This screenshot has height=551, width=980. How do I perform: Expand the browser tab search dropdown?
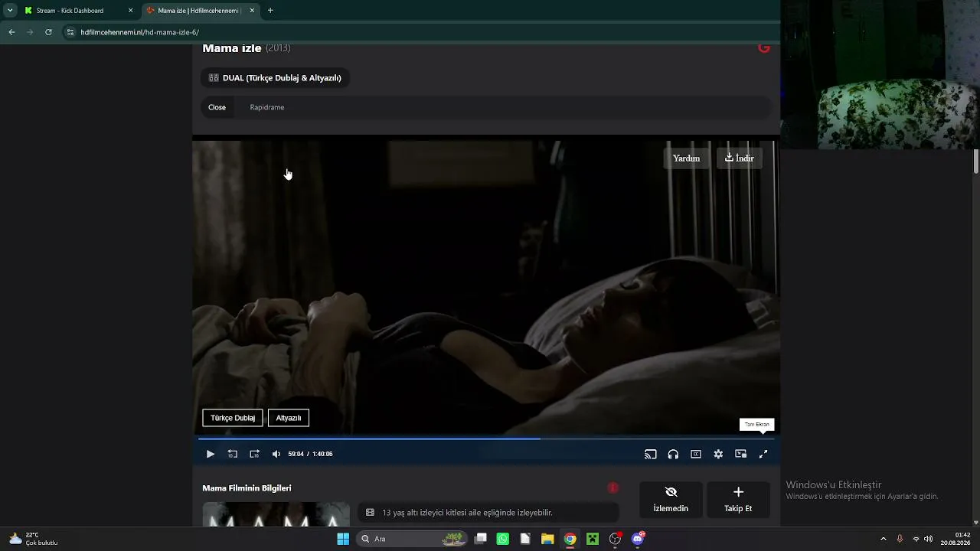(10, 11)
